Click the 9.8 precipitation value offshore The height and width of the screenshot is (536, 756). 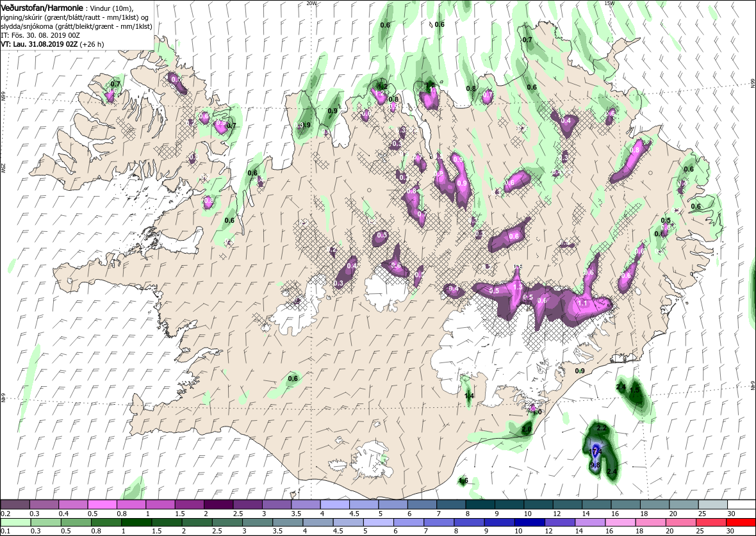[595, 465]
